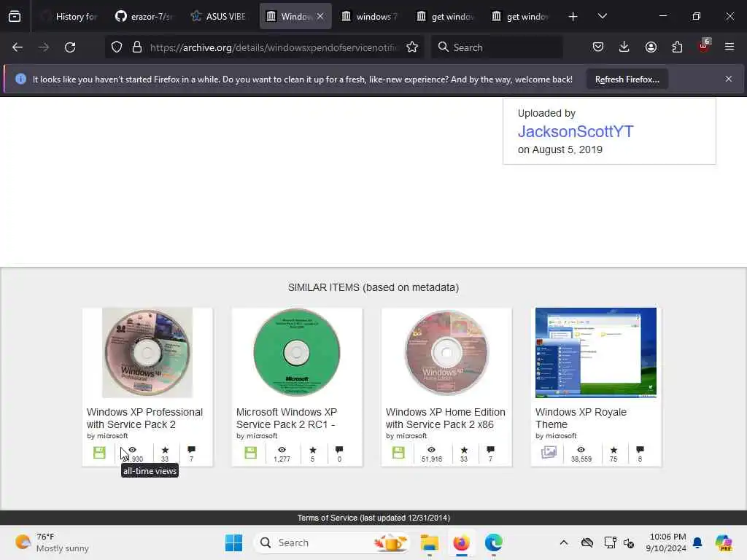Click software floppy icon on XP Professional card

pos(99,452)
